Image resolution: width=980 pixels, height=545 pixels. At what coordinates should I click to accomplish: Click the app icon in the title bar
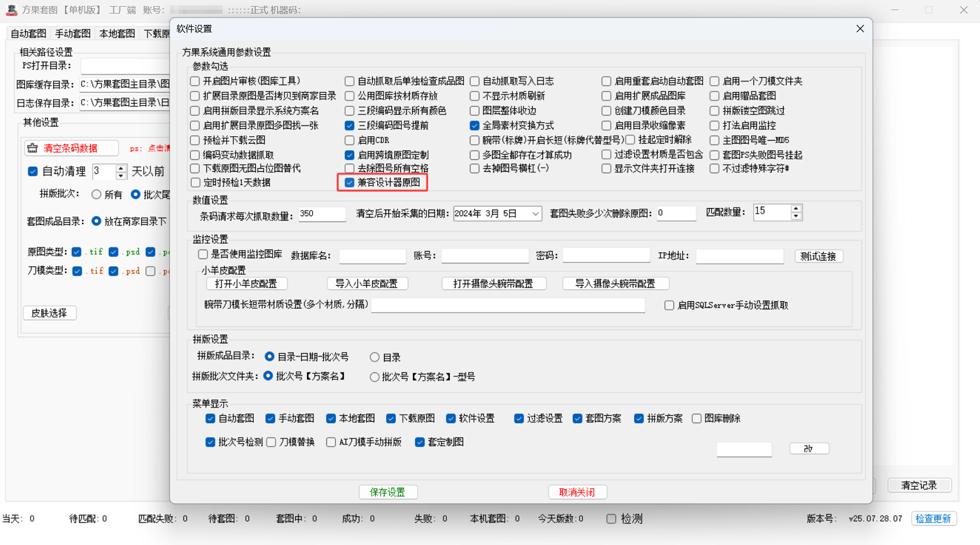(x=11, y=10)
